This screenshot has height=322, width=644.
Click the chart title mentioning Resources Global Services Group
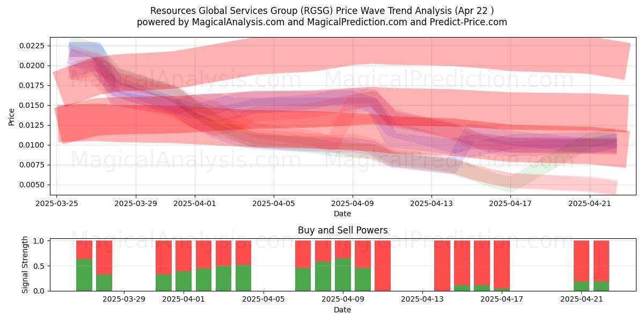[322, 11]
